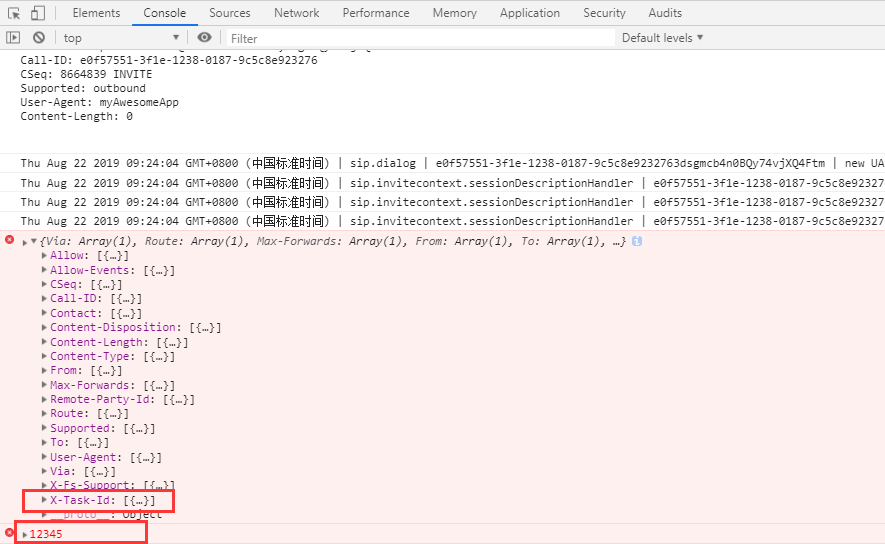Click the Call-ID header text line
885x544 pixels.
coord(169,60)
